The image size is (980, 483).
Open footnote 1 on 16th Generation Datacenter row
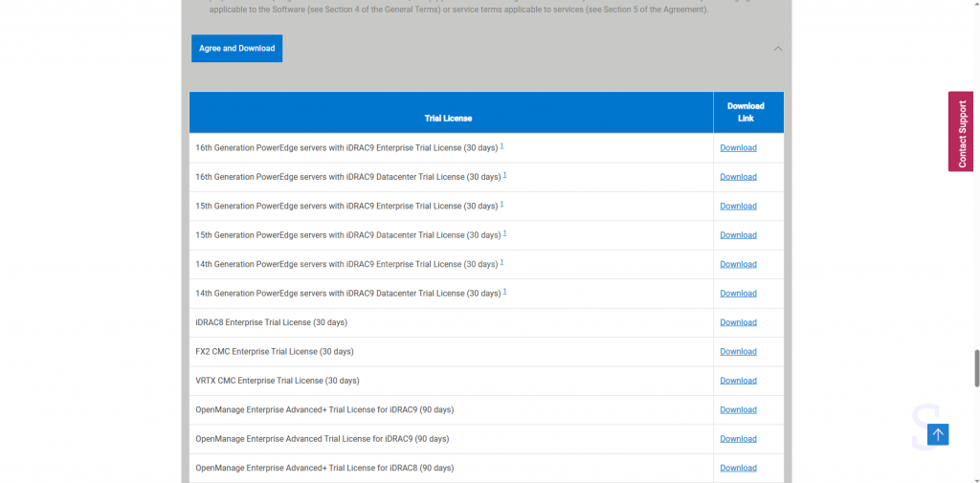click(x=505, y=175)
